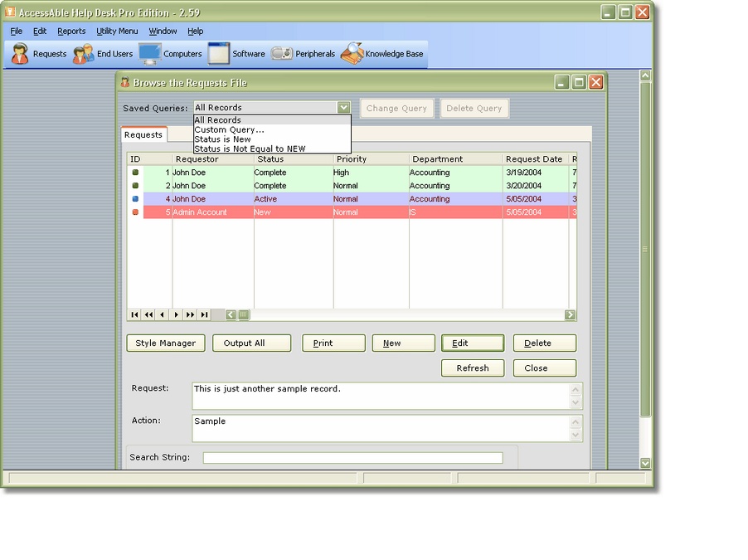Jump to last record navigation arrow
The width and height of the screenshot is (748, 560).
click(x=204, y=314)
